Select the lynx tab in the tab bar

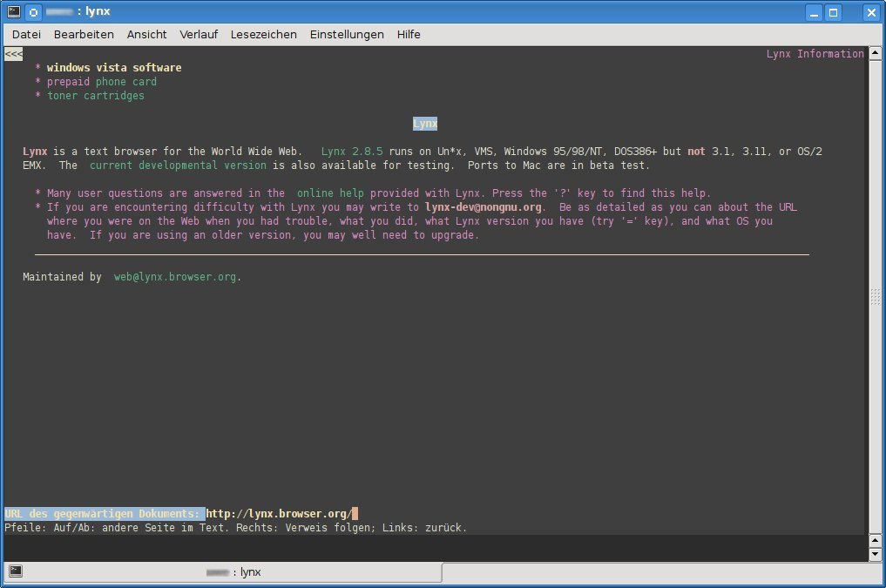point(223,571)
